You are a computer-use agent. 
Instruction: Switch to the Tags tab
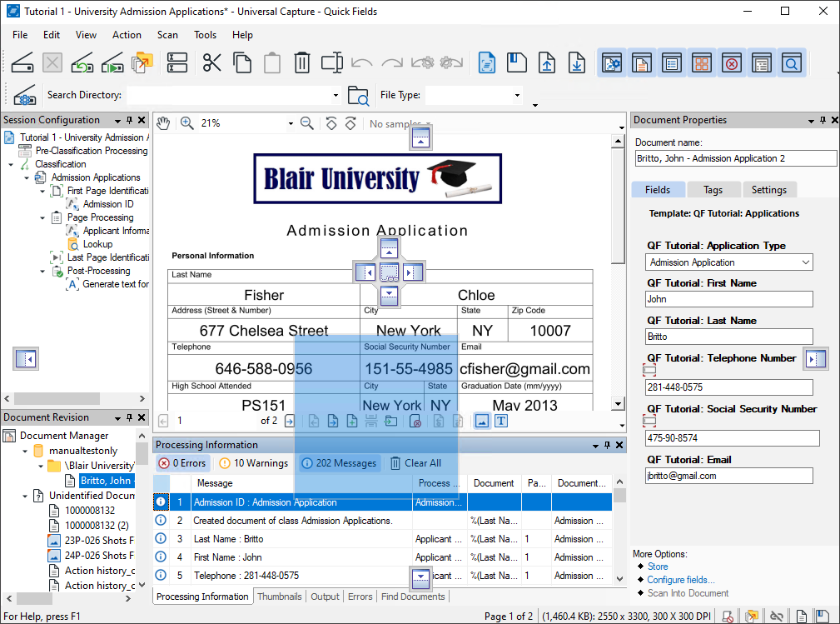[713, 190]
